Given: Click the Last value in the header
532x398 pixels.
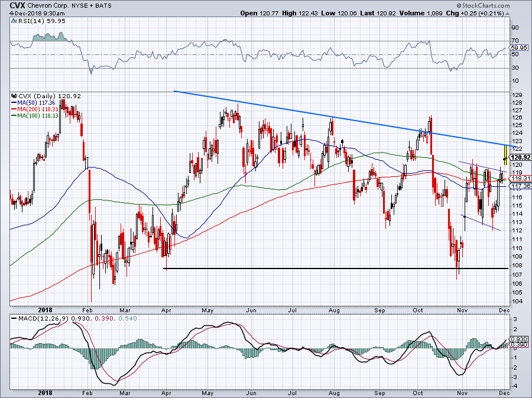Looking at the screenshot, I should coord(386,13).
